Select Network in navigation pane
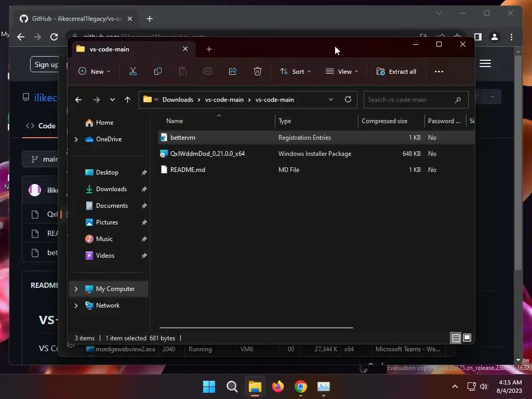This screenshot has height=399, width=532. pos(108,305)
